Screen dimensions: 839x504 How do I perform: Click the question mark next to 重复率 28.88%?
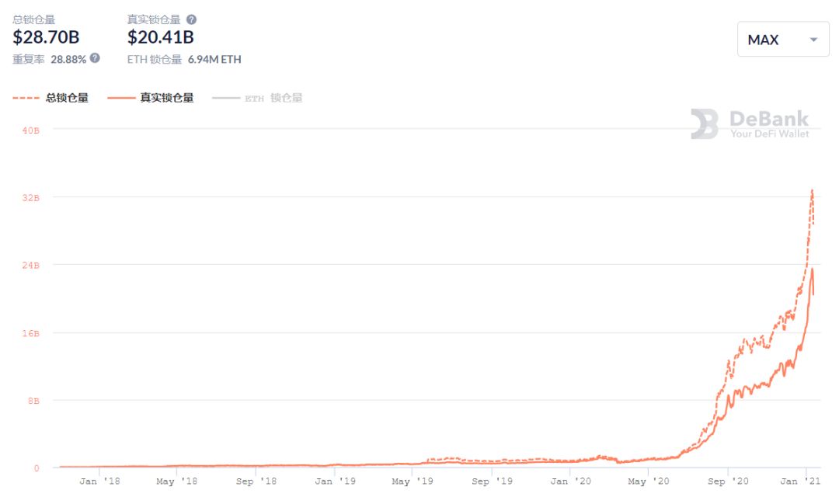click(x=95, y=57)
